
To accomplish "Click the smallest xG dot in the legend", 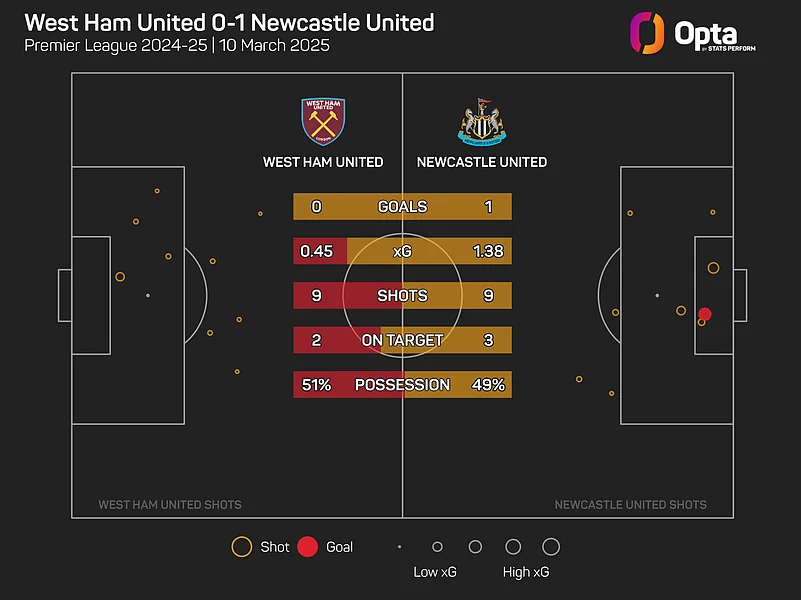I will click(x=399, y=547).
